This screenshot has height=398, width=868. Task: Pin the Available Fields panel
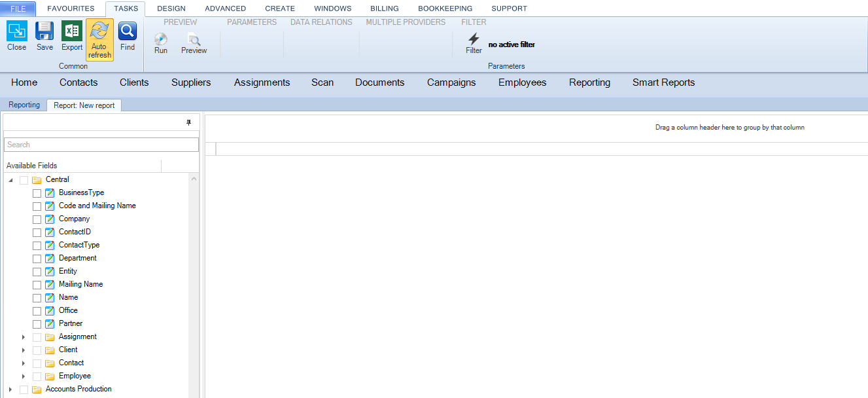tap(189, 122)
